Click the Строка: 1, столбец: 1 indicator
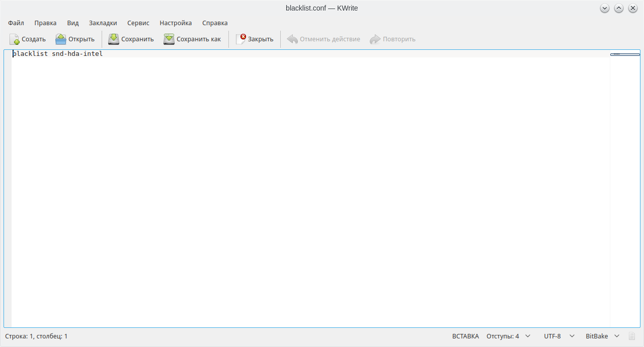 (36, 336)
